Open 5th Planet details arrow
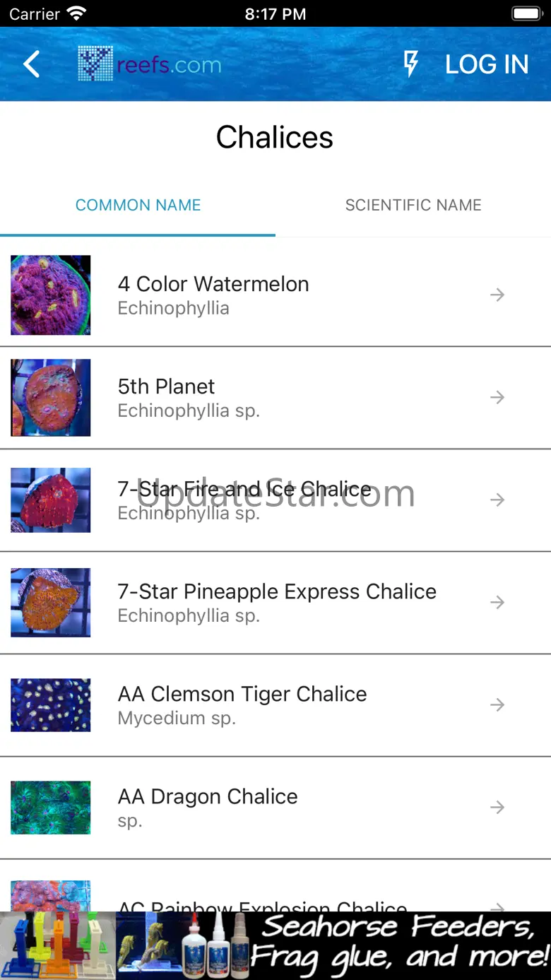The width and height of the screenshot is (551, 980). point(497,397)
